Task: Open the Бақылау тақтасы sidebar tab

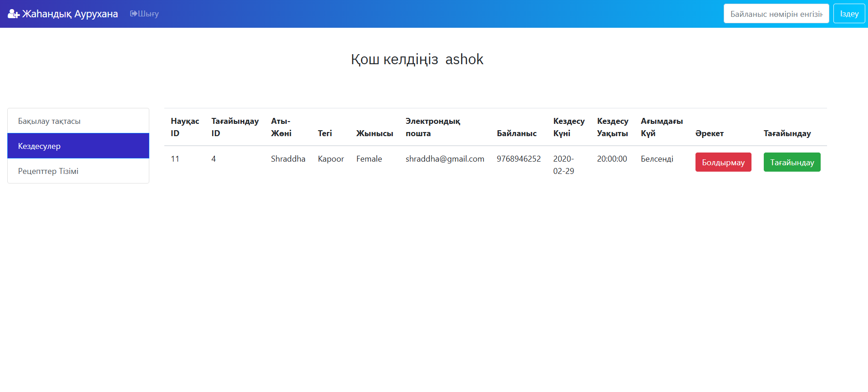Action: click(78, 121)
